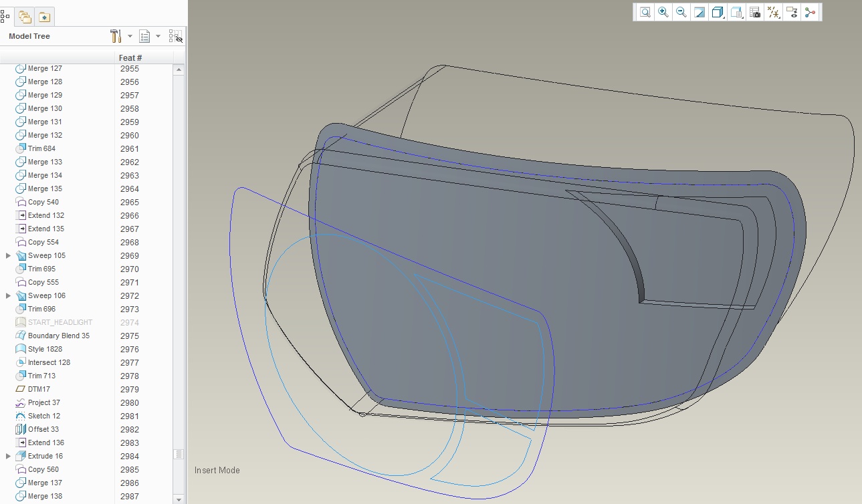Select the Extend 132 feature
The height and width of the screenshot is (504, 862).
[46, 215]
